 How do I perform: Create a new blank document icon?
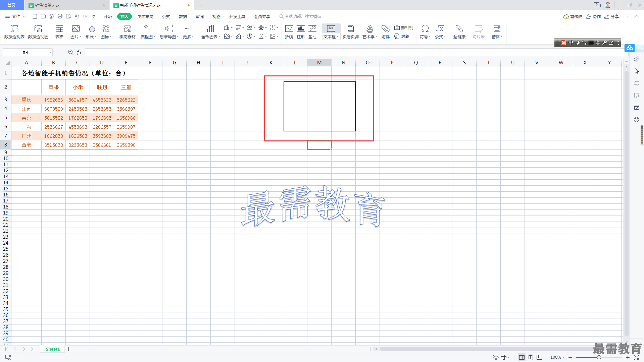[x=35, y=16]
